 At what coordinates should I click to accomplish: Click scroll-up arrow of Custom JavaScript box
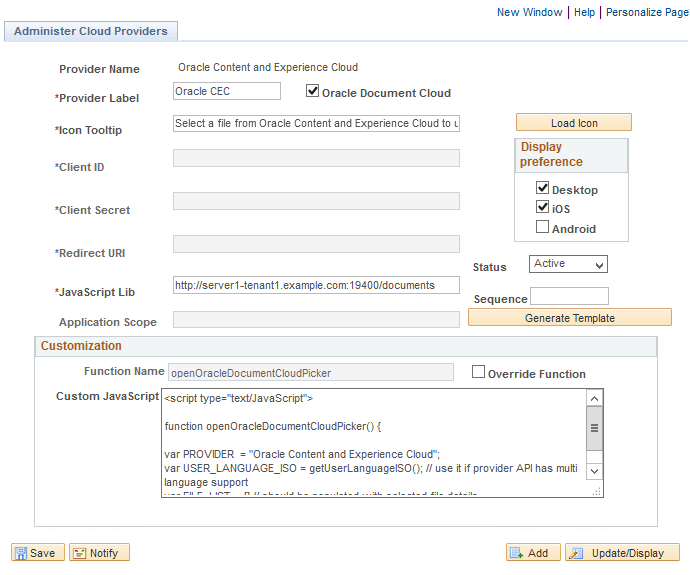pos(595,399)
